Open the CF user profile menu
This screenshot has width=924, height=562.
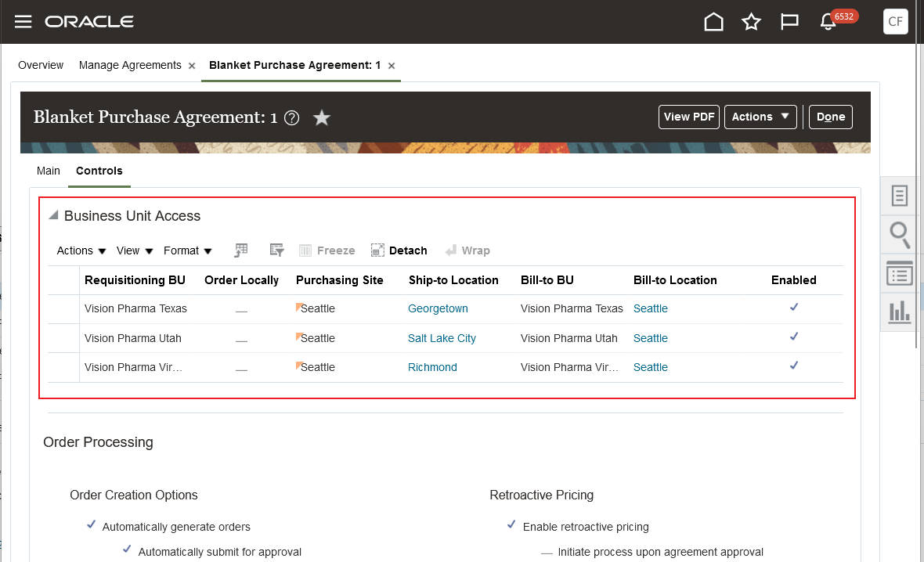pyautogui.click(x=895, y=22)
